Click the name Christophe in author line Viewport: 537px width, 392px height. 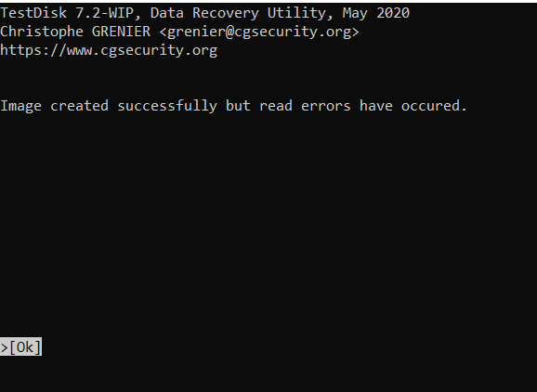[42, 32]
